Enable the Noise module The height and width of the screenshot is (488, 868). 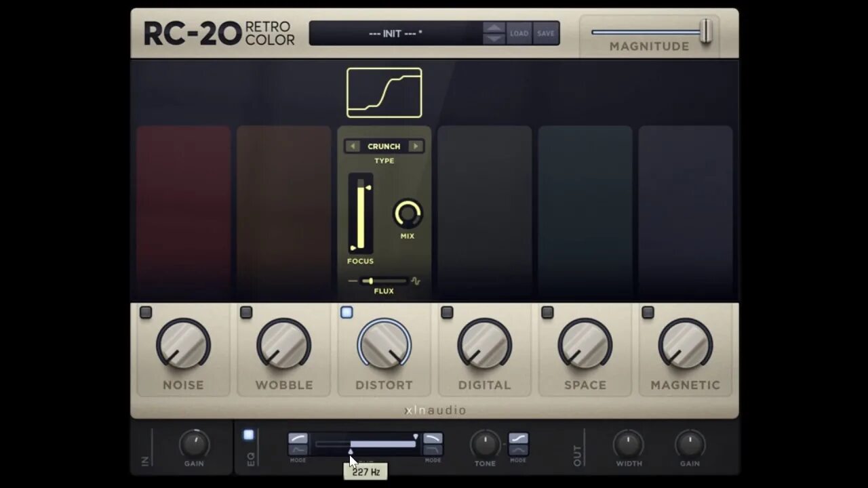(x=146, y=312)
